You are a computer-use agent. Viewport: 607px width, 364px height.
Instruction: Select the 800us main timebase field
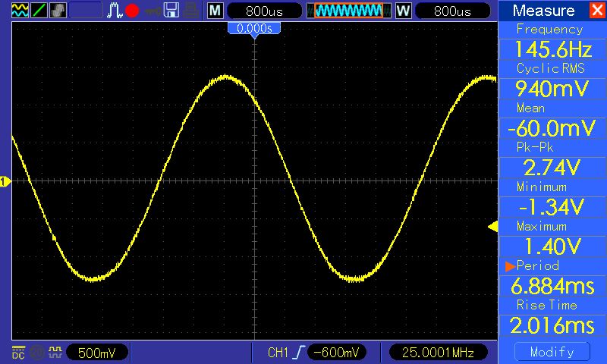click(264, 11)
